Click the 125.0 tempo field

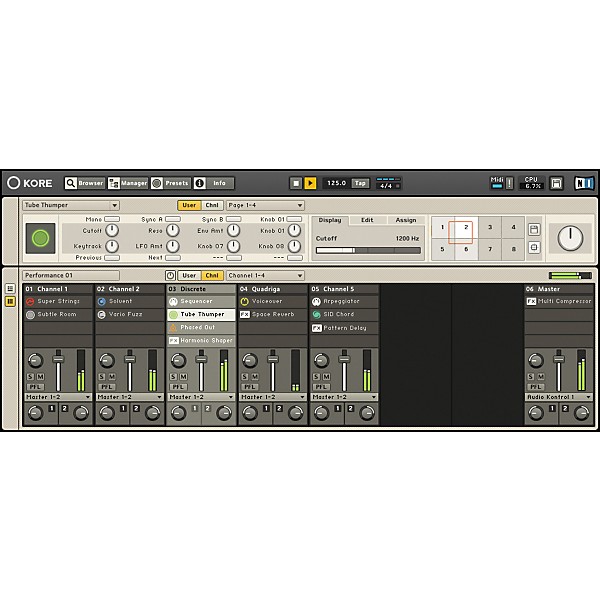(336, 183)
